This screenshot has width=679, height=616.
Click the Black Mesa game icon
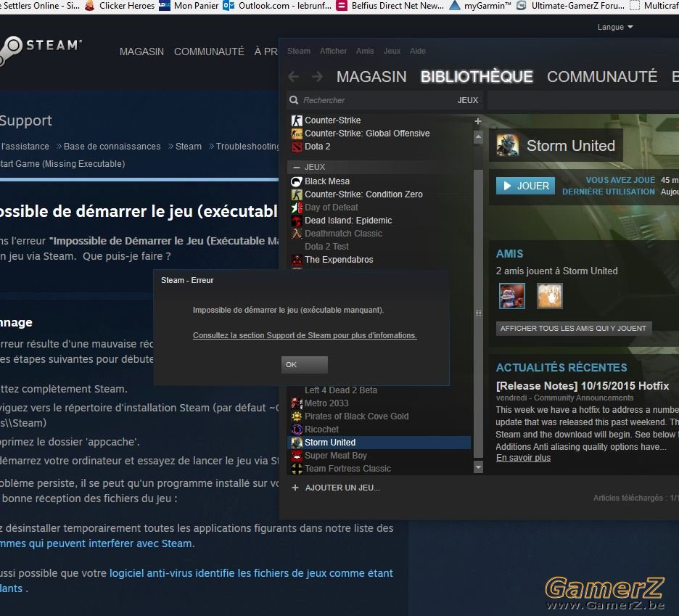(x=297, y=181)
